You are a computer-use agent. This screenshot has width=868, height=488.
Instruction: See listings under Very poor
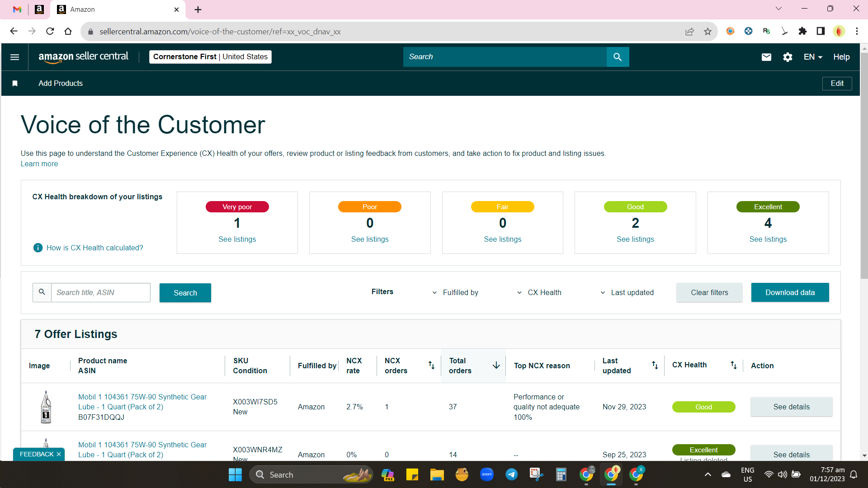pyautogui.click(x=237, y=239)
